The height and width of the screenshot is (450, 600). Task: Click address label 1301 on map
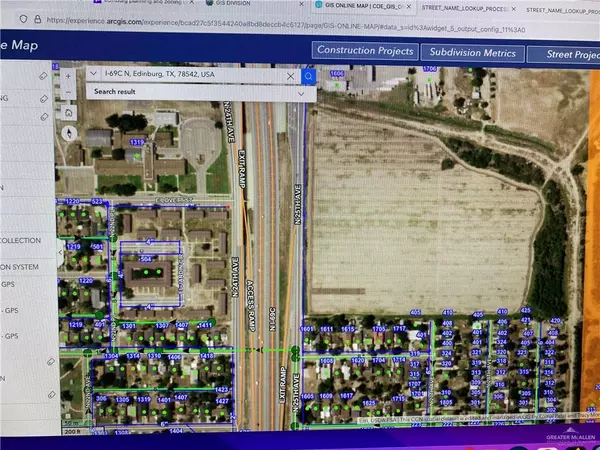click(129, 326)
